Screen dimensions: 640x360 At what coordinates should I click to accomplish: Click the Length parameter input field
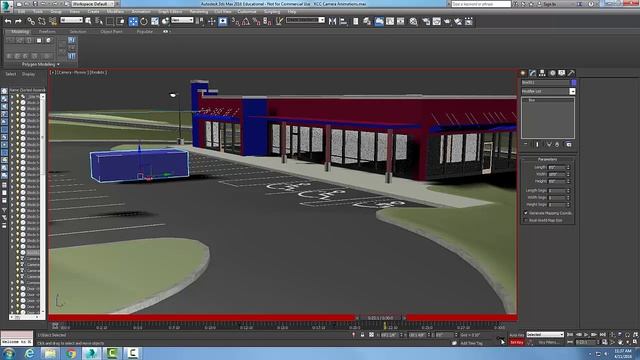tap(557, 167)
